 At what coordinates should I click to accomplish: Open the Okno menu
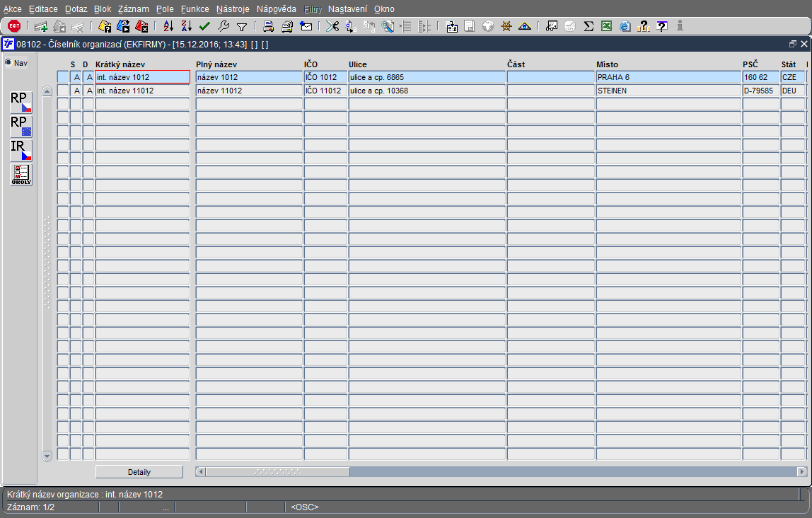[384, 8]
